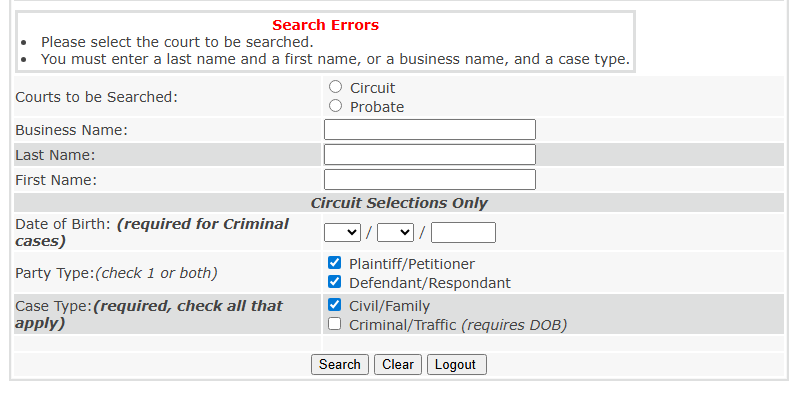Enable the Criminal/Traffic case type checkbox

[x=335, y=324]
